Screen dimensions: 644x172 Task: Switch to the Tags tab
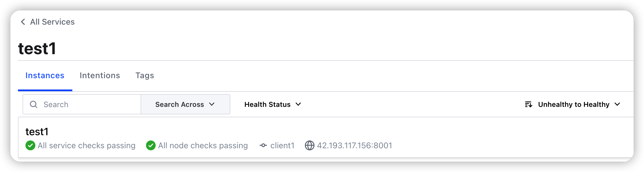tap(145, 76)
